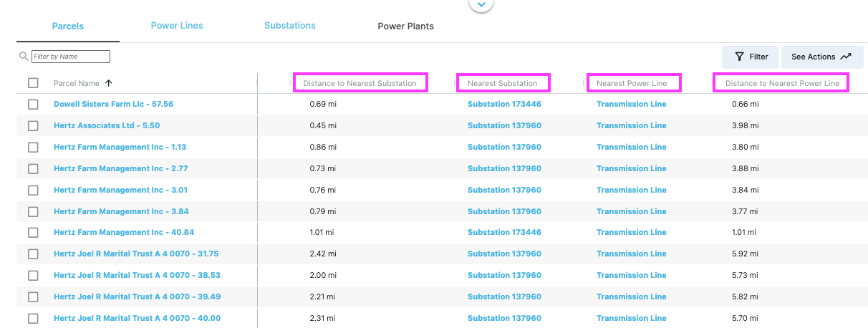Sort by the Parcel Name arrow icon
The width and height of the screenshot is (868, 328).
(x=108, y=83)
